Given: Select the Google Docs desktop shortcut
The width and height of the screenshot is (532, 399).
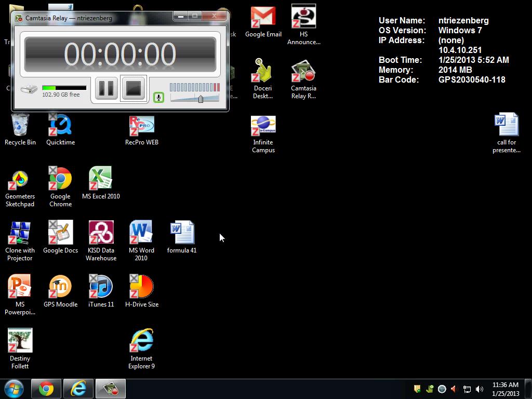Looking at the screenshot, I should 61,237.
